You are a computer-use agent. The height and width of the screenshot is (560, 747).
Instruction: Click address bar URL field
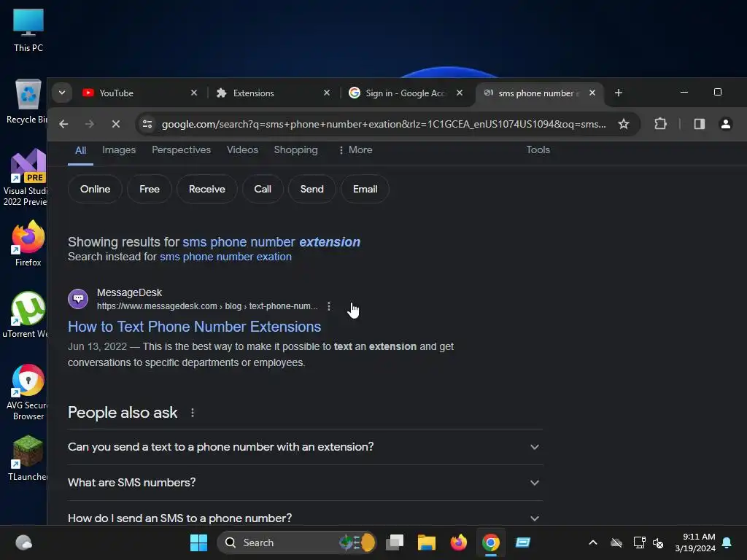point(384,124)
